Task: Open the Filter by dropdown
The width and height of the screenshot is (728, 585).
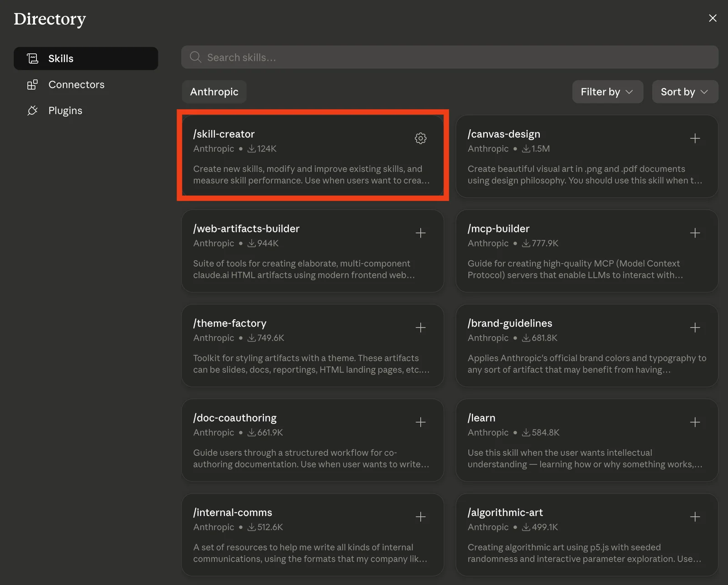Action: tap(607, 92)
